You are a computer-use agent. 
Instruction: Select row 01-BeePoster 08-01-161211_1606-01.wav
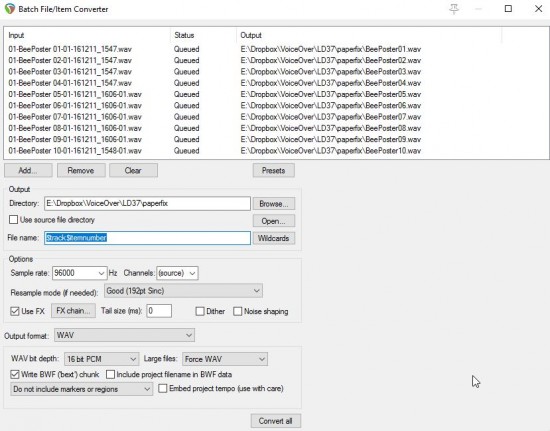(x=75, y=128)
